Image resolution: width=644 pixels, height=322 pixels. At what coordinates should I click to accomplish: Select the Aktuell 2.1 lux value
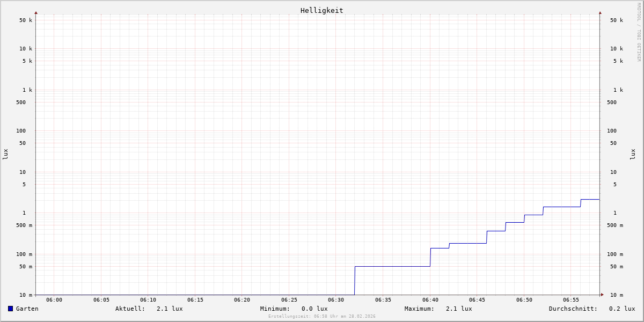(x=170, y=309)
